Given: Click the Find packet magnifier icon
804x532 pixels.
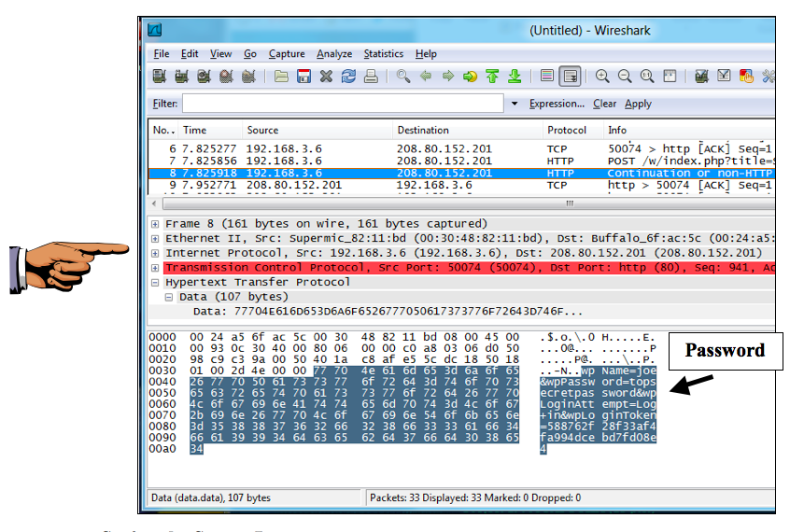Looking at the screenshot, I should 403,77.
